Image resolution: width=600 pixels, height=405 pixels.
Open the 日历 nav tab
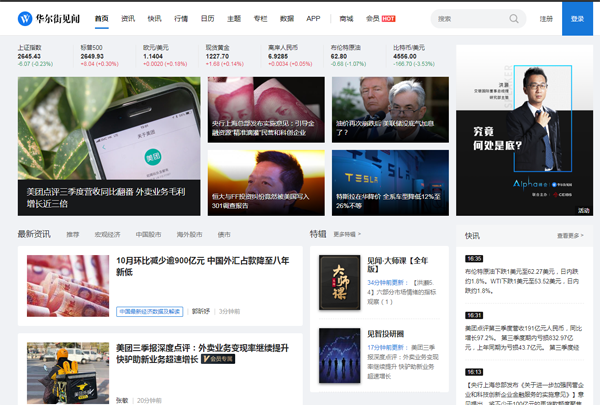pos(207,18)
